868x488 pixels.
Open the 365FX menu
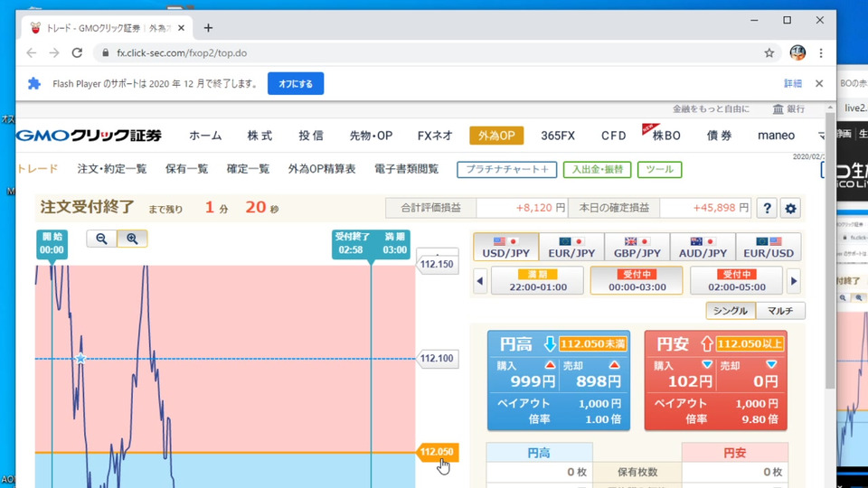click(x=558, y=136)
